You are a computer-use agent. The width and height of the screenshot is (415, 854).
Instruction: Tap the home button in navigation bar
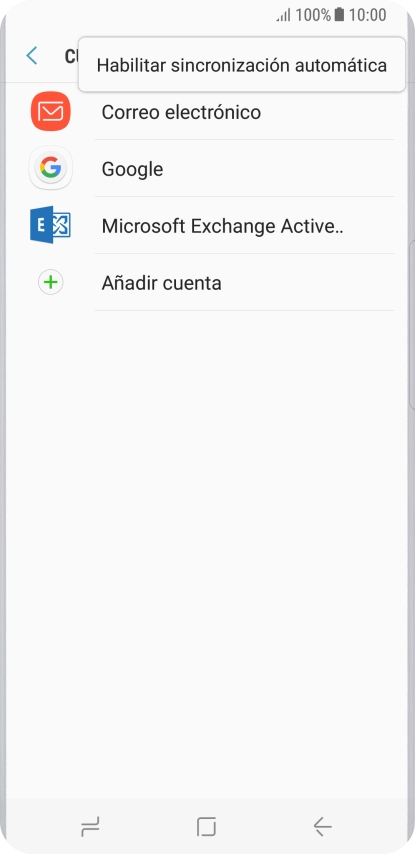tap(206, 827)
